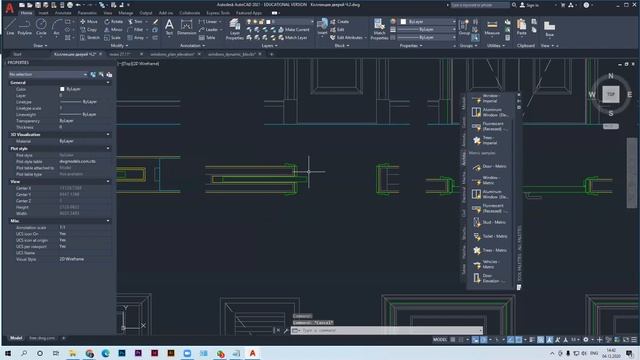Click Sign In link

[529, 5]
